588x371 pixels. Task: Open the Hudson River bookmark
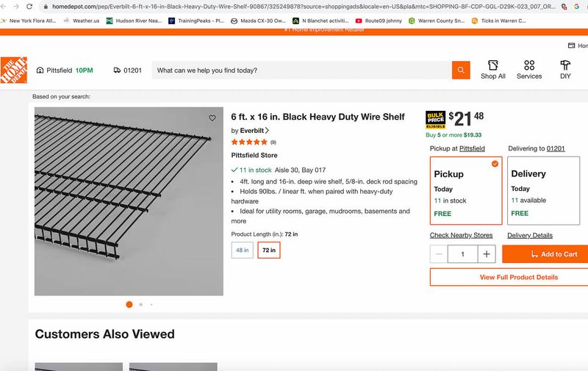click(135, 21)
